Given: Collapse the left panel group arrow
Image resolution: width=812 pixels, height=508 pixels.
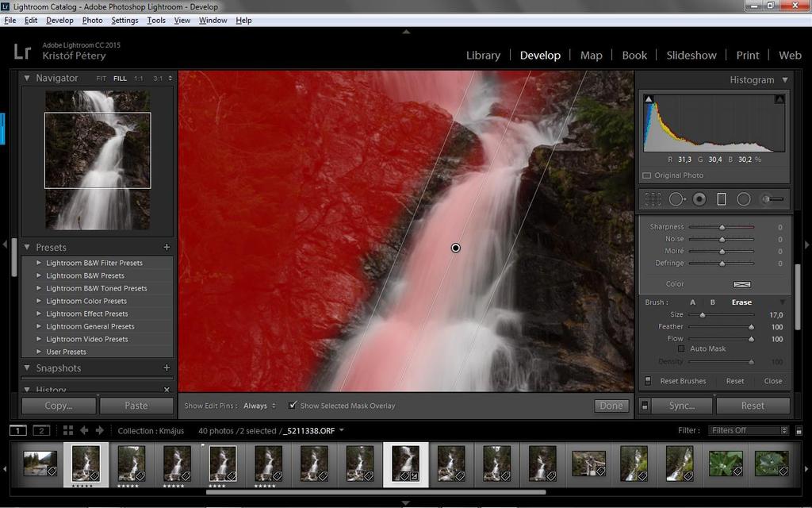Looking at the screenshot, I should 5,244.
